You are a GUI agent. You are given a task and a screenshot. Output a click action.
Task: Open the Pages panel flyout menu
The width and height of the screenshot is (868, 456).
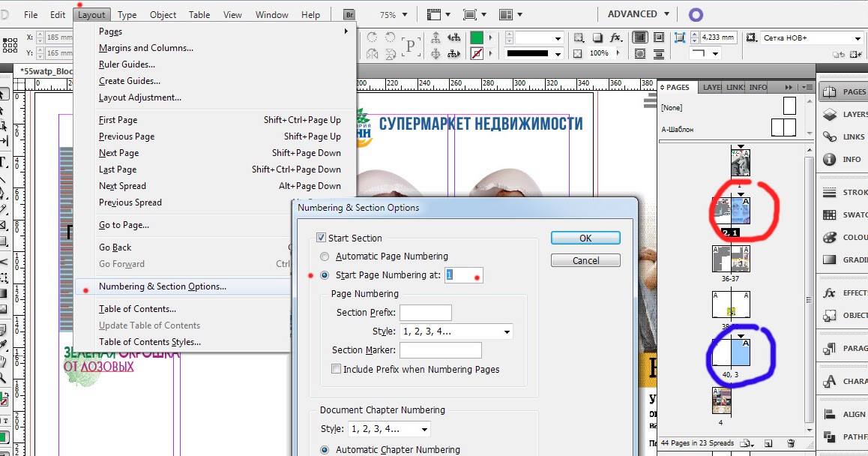(x=807, y=88)
